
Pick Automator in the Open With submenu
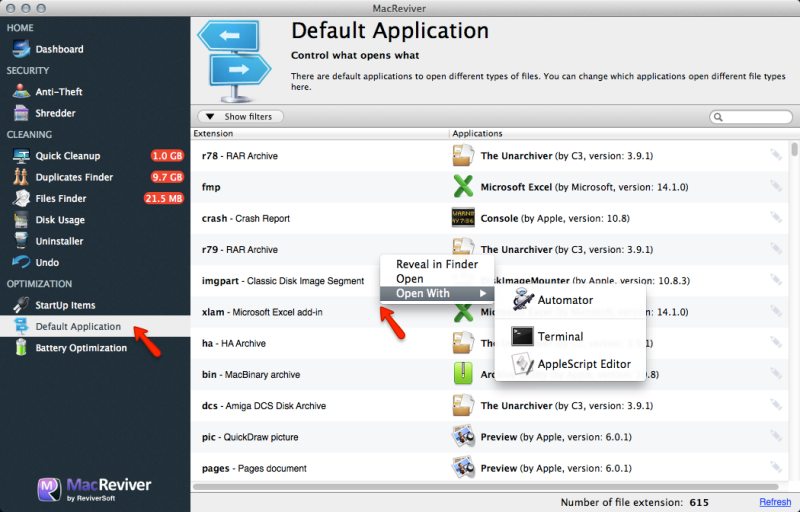pyautogui.click(x=570, y=300)
